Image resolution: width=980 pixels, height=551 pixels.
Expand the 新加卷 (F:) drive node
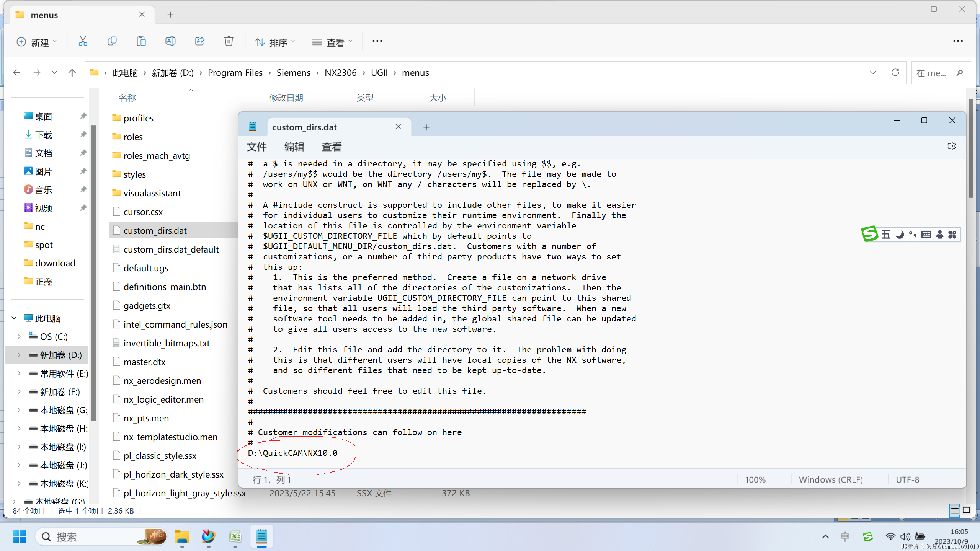click(x=19, y=391)
